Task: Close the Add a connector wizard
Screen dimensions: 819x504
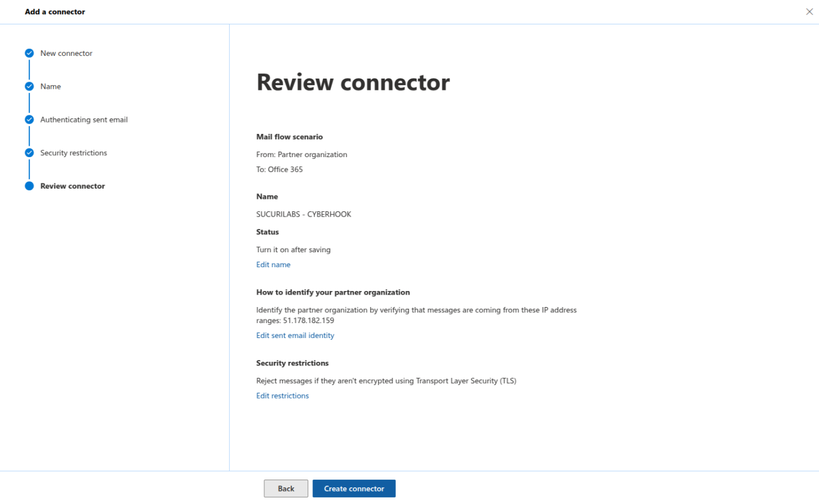Action: [809, 11]
